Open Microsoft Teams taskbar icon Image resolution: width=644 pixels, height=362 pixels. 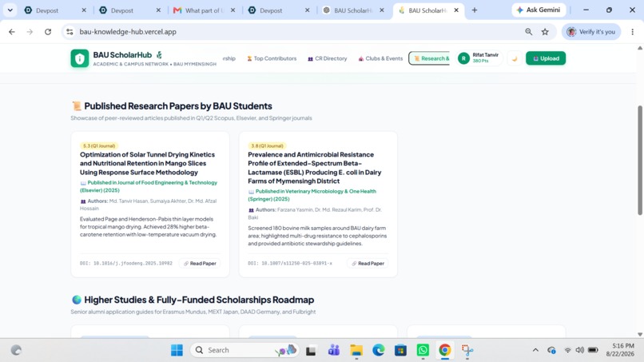pyautogui.click(x=333, y=350)
